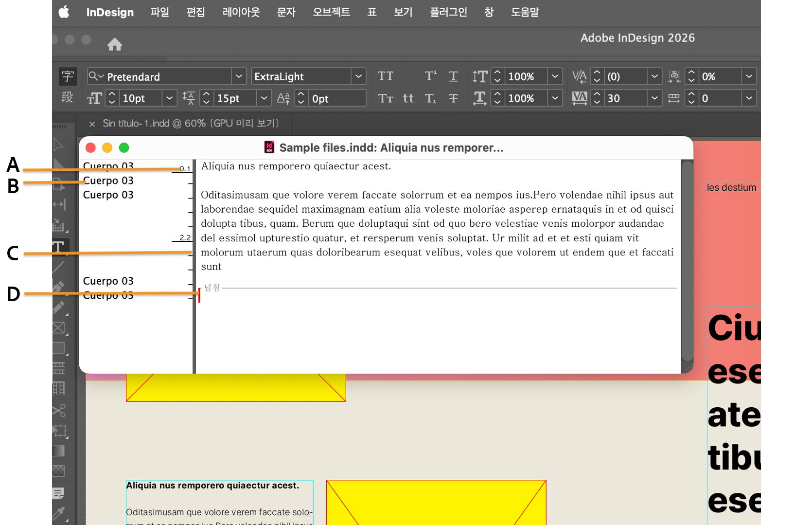Screen dimensions: 812x525
Task: Open the 오브젝트 menu
Action: point(332,12)
